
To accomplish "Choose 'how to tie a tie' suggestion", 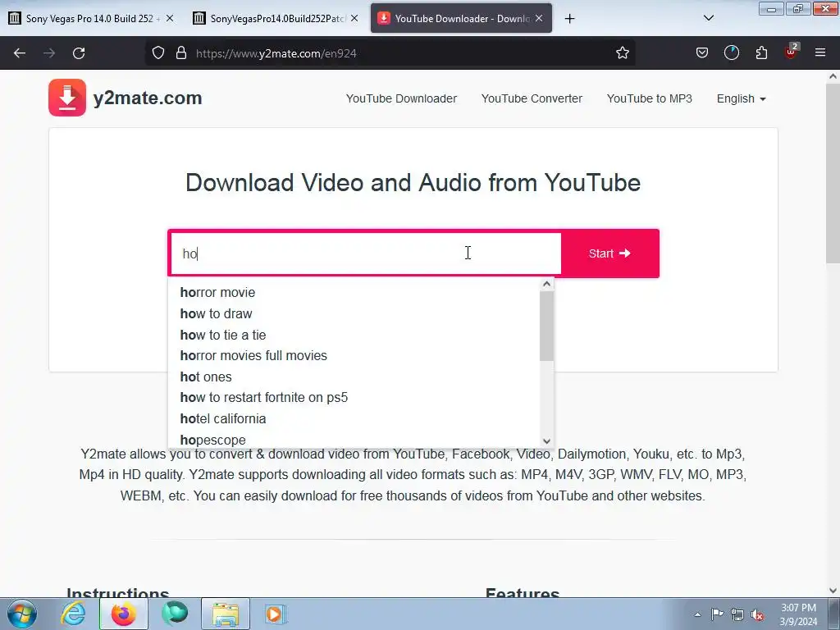I will (354, 335).
